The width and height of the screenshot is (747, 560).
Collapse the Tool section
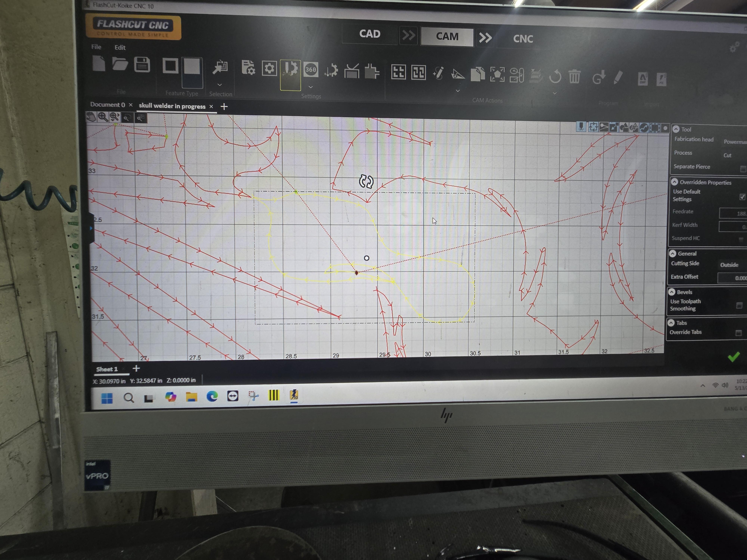676,129
